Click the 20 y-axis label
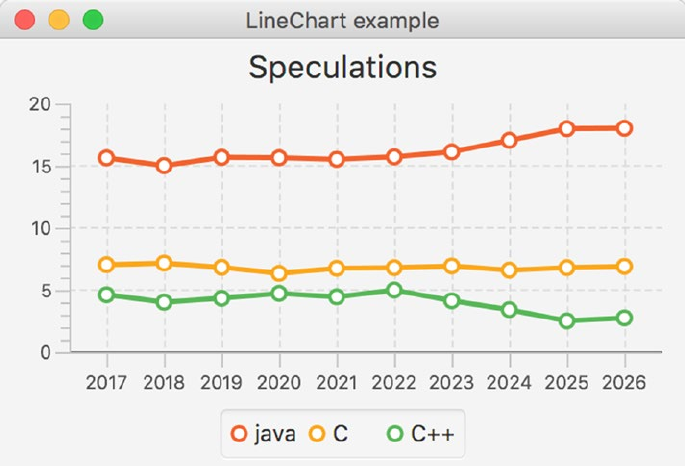 40,104
